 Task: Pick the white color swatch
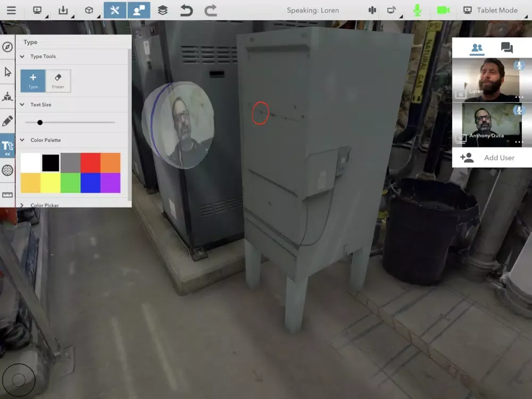pyautogui.click(x=30, y=163)
